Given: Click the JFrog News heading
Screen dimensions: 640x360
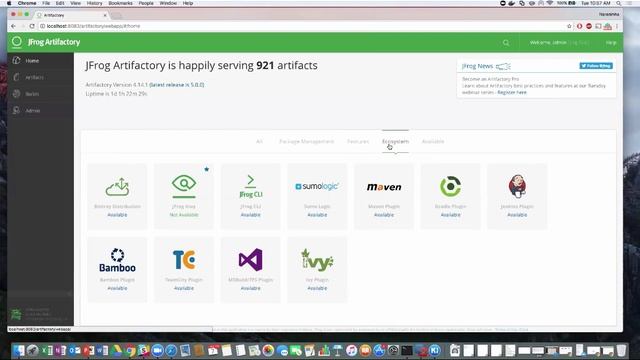Looking at the screenshot, I should (x=477, y=66).
